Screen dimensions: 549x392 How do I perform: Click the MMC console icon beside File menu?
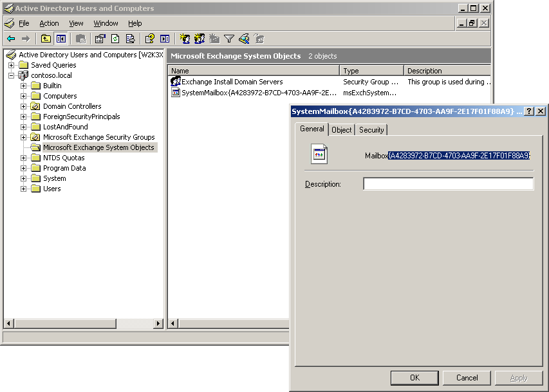click(x=10, y=23)
